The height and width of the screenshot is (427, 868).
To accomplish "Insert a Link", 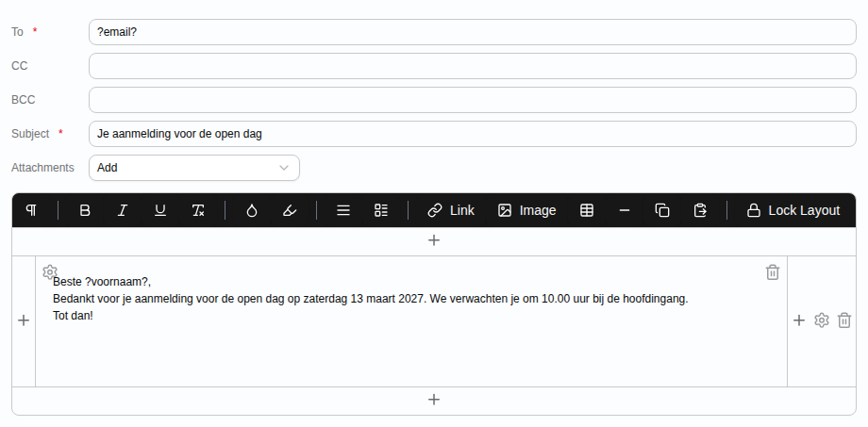I will pyautogui.click(x=451, y=210).
